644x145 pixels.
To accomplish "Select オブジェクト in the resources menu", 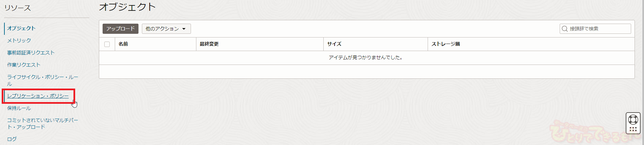I will 21,28.
